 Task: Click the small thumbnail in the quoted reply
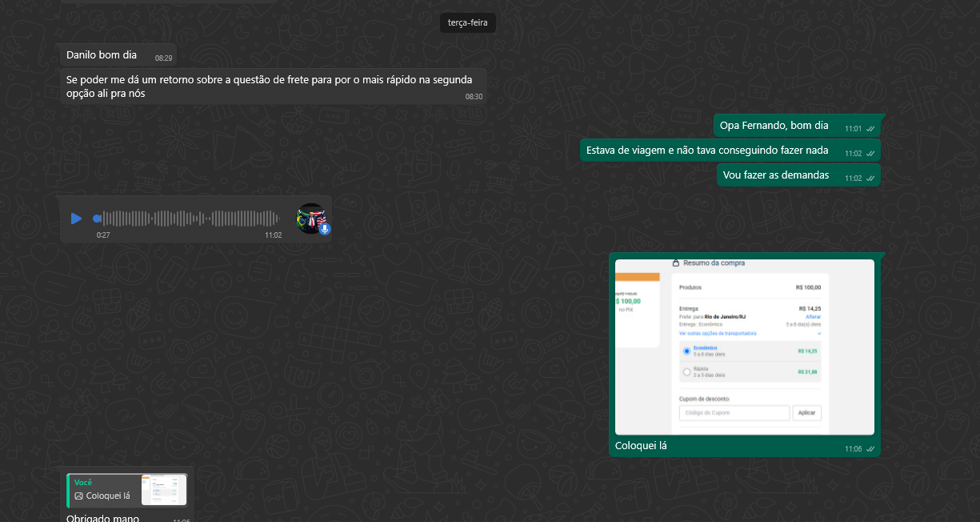(164, 490)
